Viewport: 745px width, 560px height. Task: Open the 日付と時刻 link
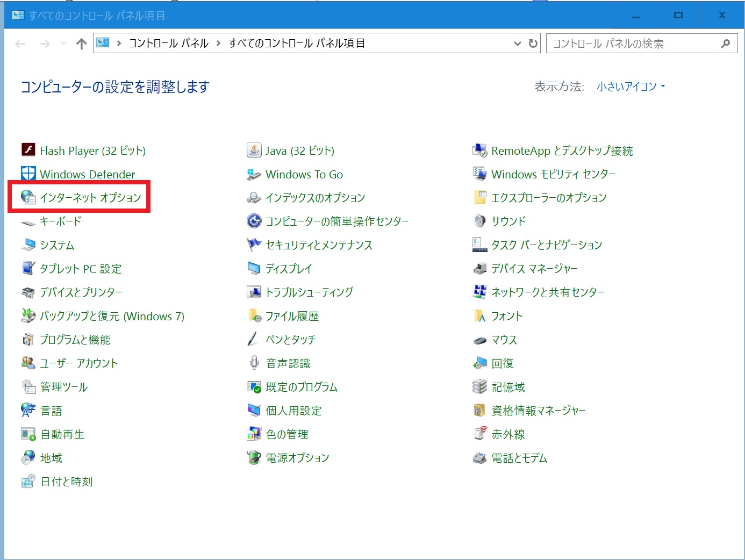(67, 482)
